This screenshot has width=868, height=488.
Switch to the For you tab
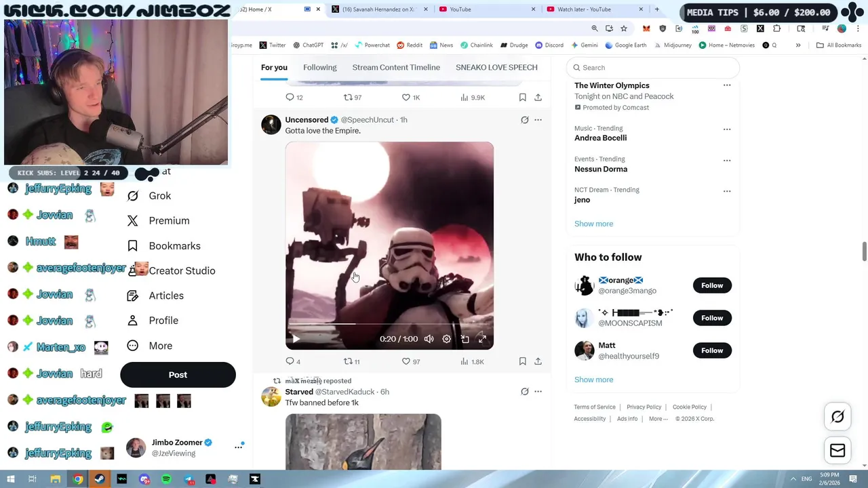click(x=274, y=67)
